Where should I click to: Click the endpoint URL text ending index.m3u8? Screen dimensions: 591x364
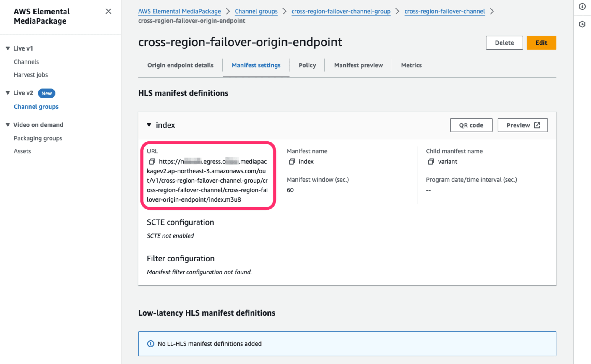[207, 181]
